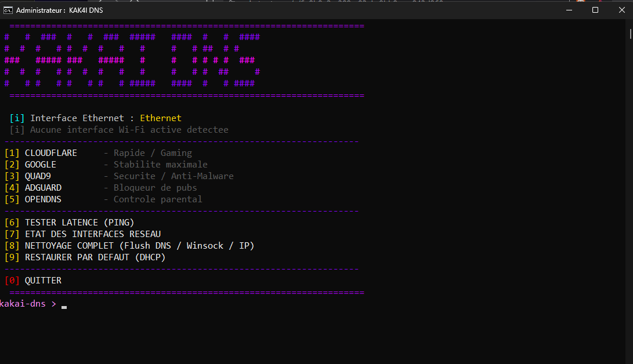The height and width of the screenshot is (364, 633).
Task: Click 'NETTOYAGE COMPLET' line
Action: pyautogui.click(x=129, y=246)
